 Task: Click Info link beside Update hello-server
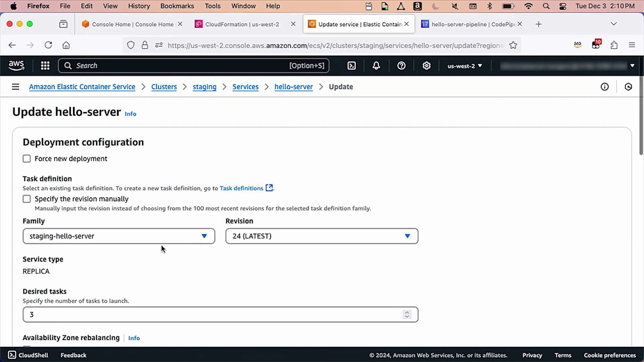130,114
